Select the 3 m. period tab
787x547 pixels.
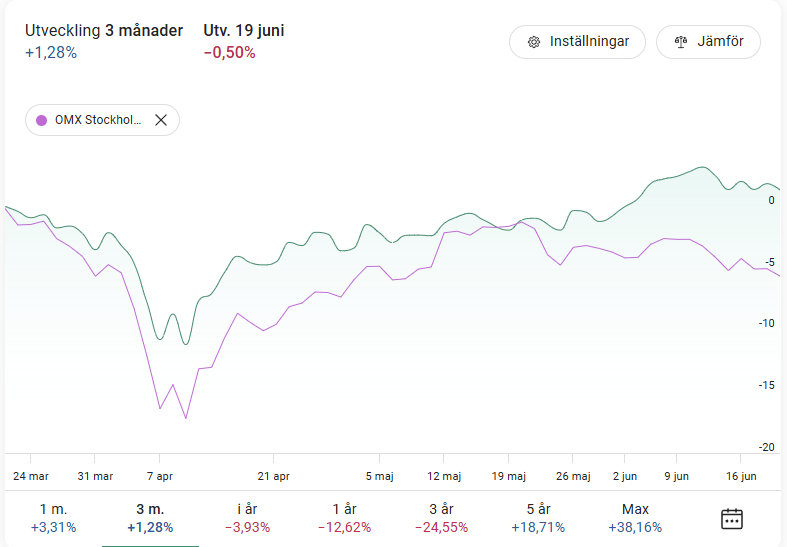(x=150, y=518)
